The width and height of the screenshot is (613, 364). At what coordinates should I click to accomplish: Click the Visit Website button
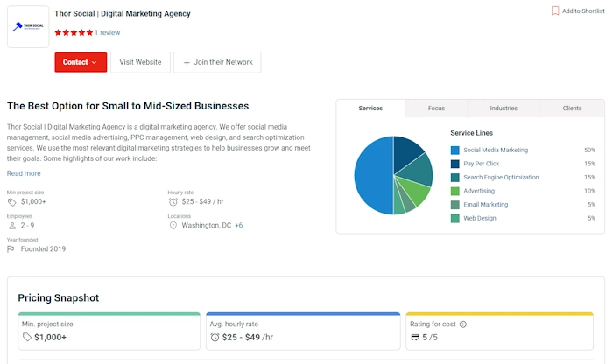(140, 62)
